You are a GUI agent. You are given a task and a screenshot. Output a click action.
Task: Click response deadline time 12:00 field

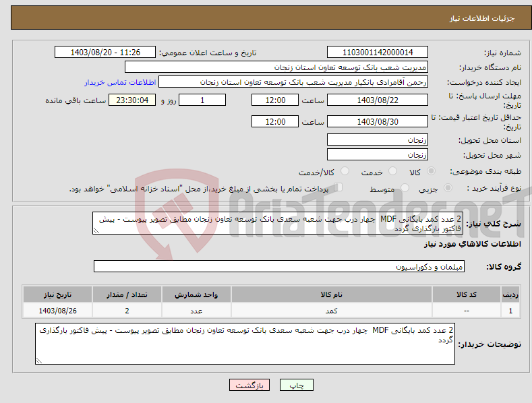(x=275, y=100)
